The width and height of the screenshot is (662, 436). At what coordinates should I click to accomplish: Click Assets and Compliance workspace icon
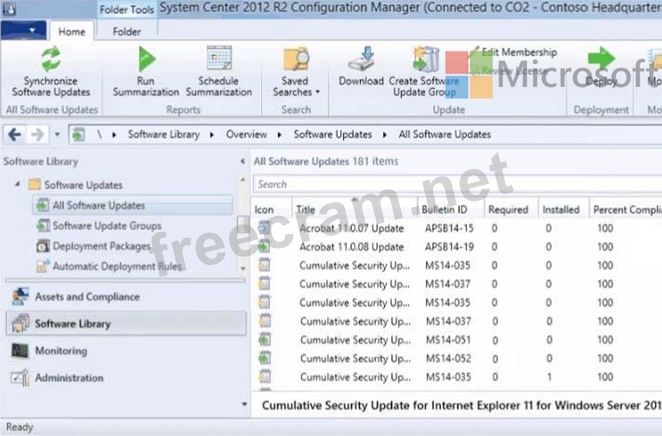[20, 296]
